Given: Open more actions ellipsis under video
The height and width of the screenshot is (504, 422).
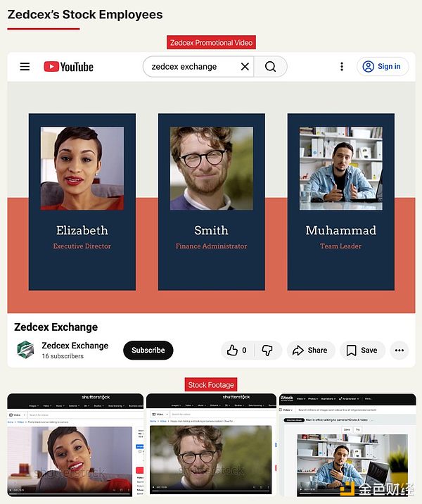Looking at the screenshot, I should coord(399,350).
